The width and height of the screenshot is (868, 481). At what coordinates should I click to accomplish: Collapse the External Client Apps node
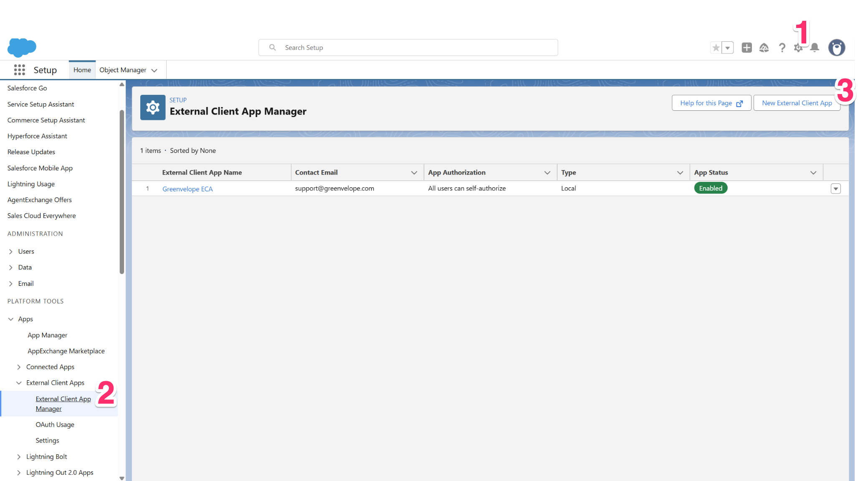click(19, 383)
